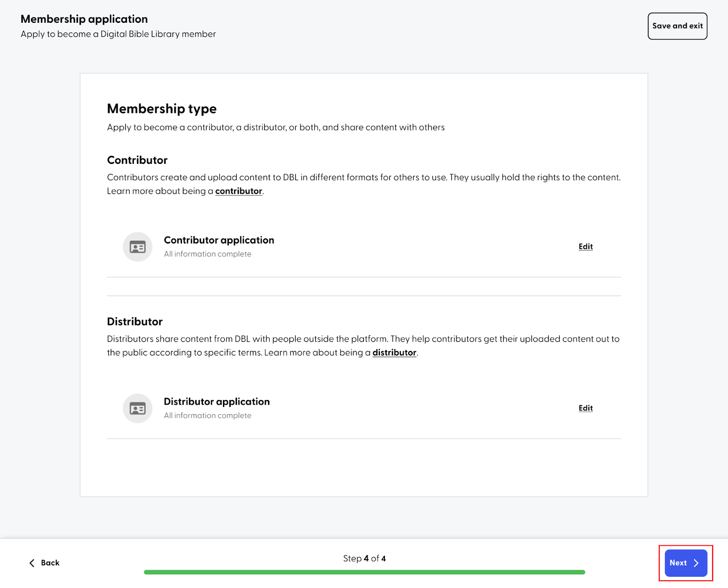Click the Distributor section heading

click(135, 322)
